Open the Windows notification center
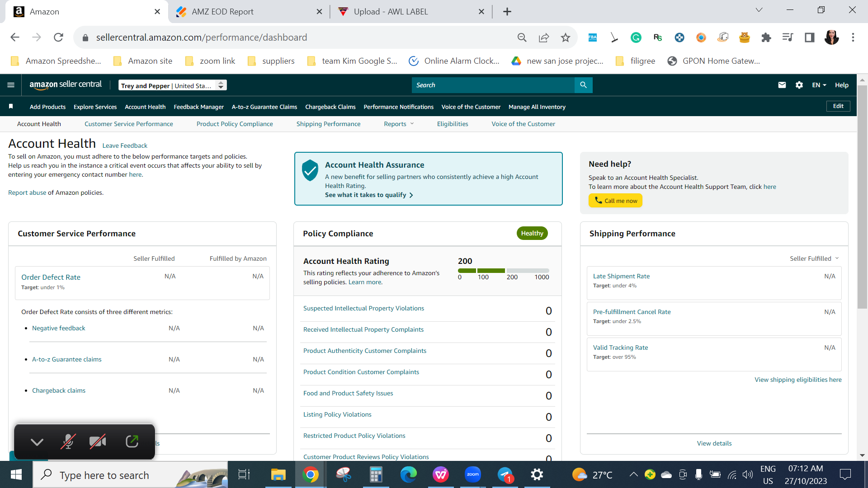The width and height of the screenshot is (868, 488). [x=845, y=474]
